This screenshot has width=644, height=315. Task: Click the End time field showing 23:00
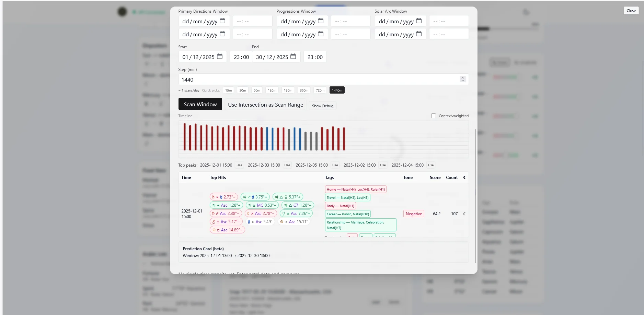coord(315,57)
